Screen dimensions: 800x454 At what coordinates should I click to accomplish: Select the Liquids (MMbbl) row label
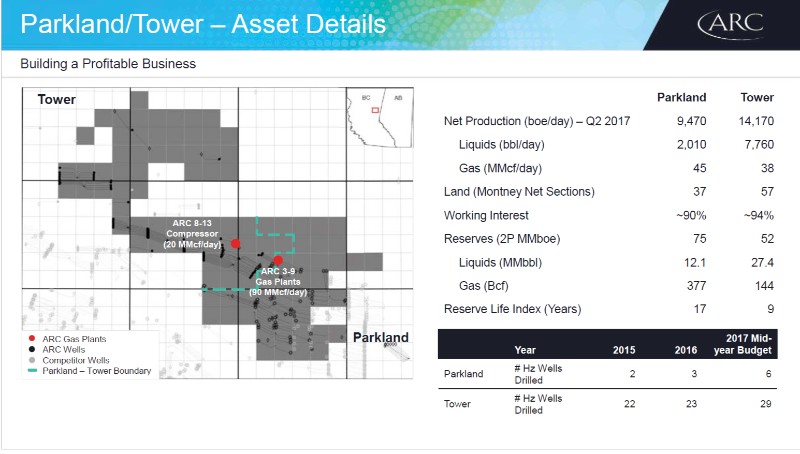pyautogui.click(x=500, y=263)
